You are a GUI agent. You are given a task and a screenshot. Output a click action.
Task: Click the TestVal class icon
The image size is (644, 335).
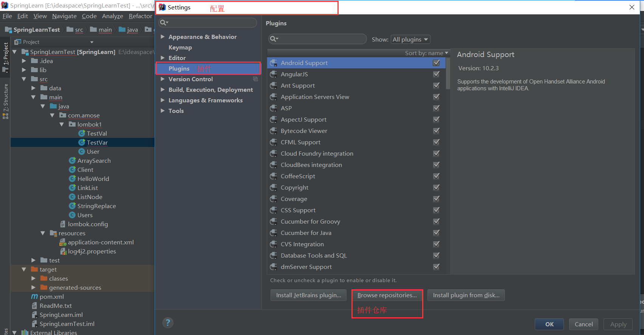coord(81,133)
